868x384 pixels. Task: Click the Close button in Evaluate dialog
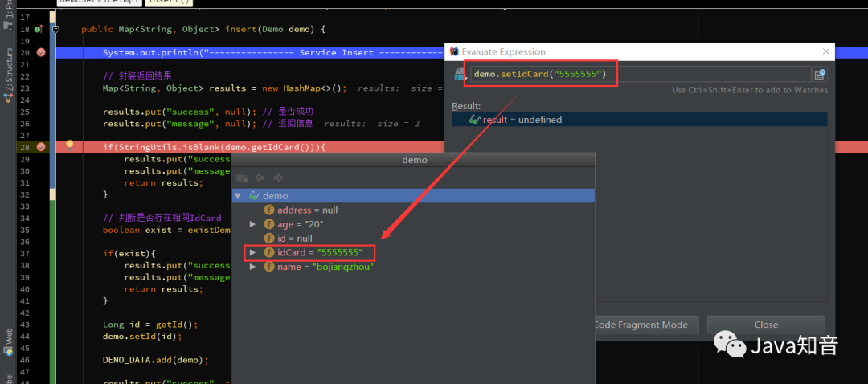click(766, 325)
